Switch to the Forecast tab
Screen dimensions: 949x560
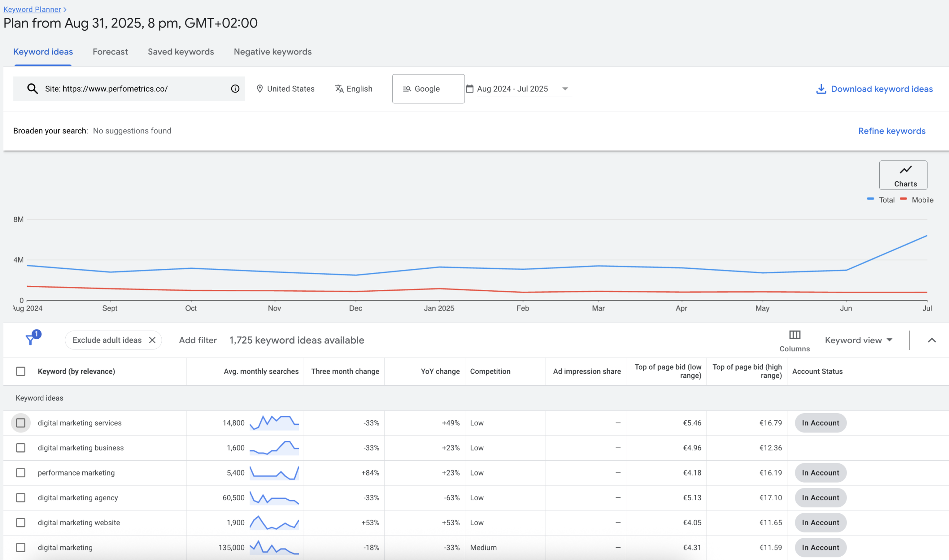(110, 52)
